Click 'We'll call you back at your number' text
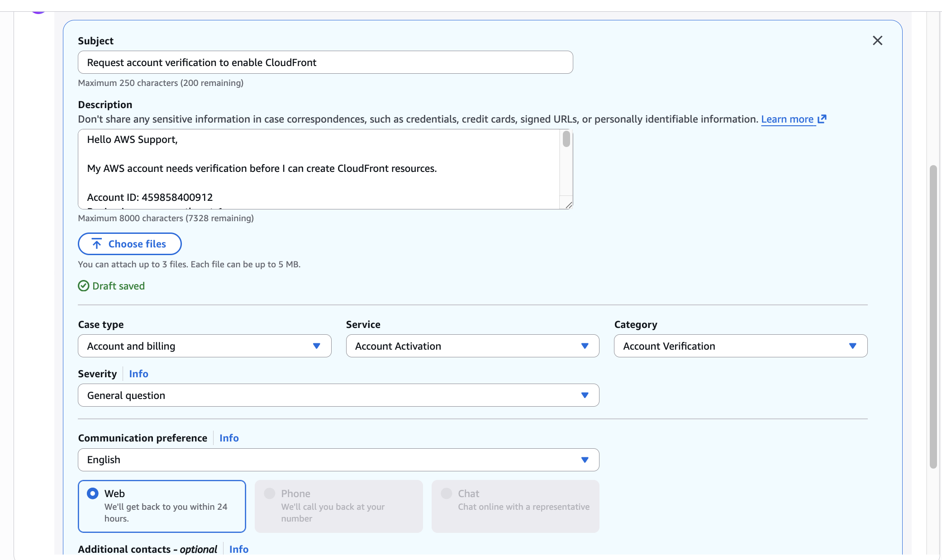942x560 pixels. coord(333,513)
